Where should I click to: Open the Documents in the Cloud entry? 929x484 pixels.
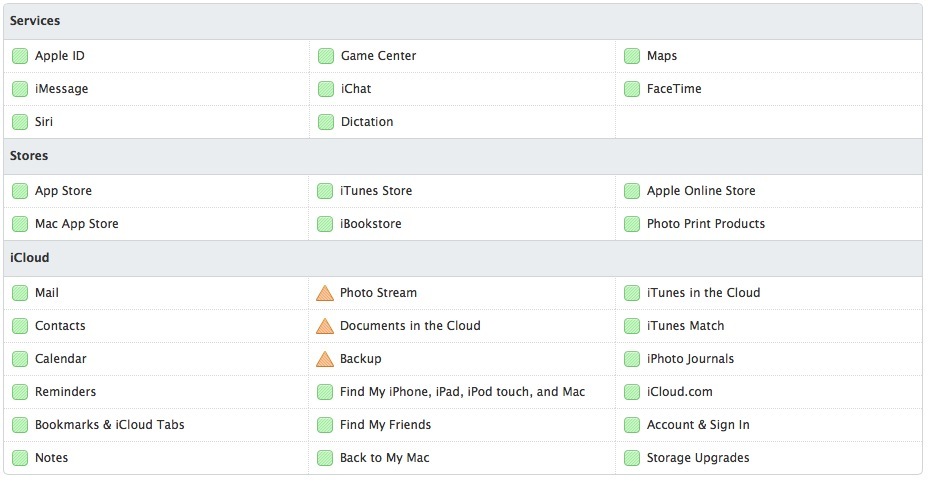(410, 326)
